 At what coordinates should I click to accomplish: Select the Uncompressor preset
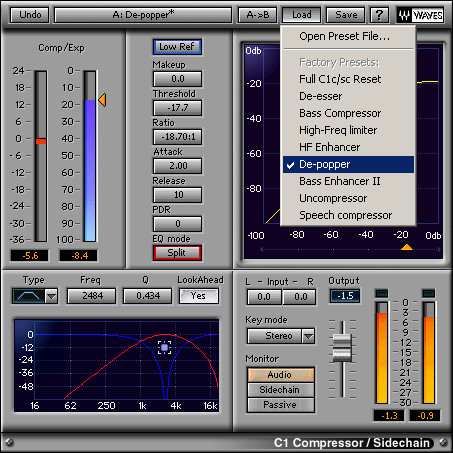tap(348, 198)
